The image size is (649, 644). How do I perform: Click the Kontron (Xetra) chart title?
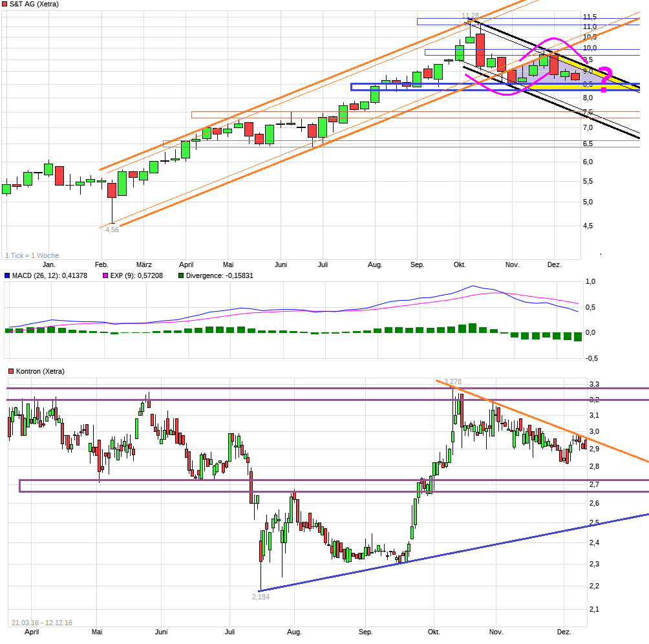40,371
